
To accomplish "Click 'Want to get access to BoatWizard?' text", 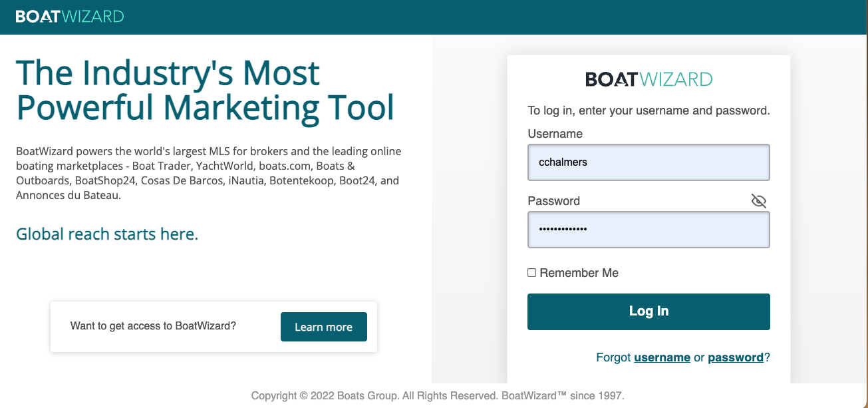I will click(x=153, y=326).
